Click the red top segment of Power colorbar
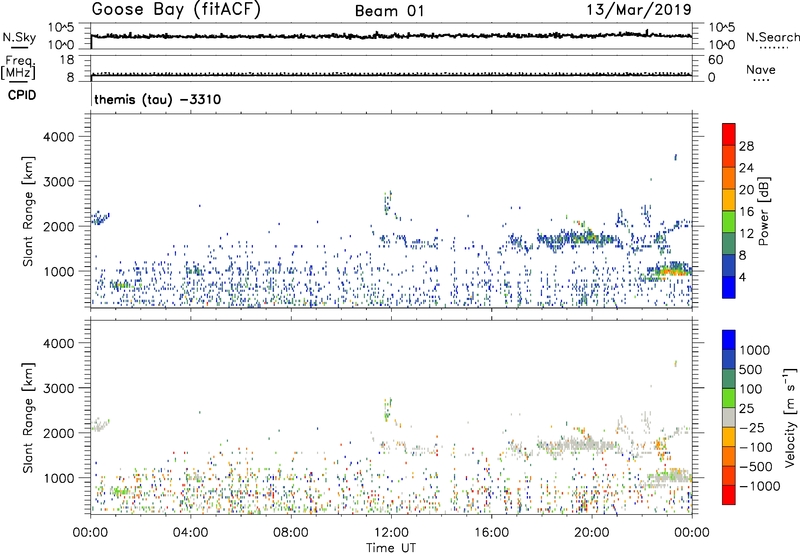The width and height of the screenshot is (800, 554). pos(729,134)
